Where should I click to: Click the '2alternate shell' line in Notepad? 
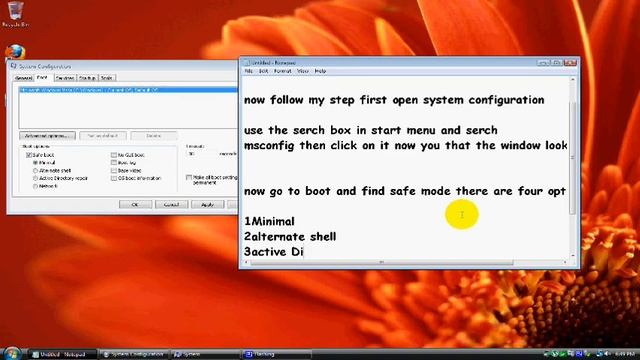(290, 237)
